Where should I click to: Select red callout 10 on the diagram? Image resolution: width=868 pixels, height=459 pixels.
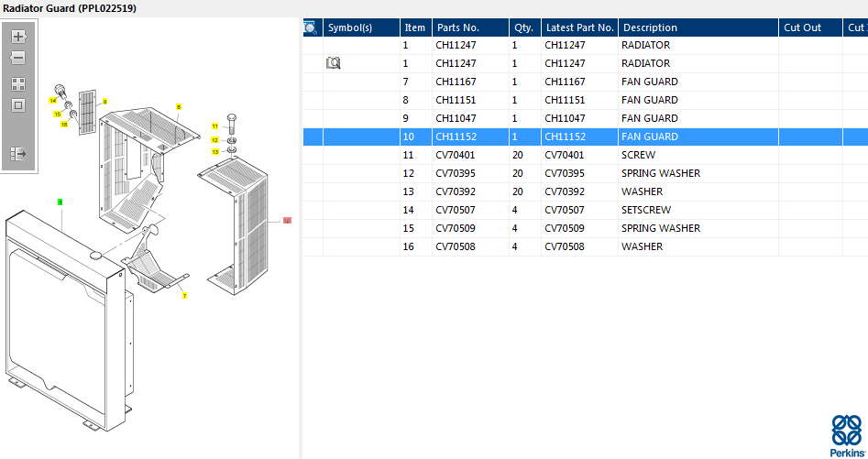pos(287,221)
